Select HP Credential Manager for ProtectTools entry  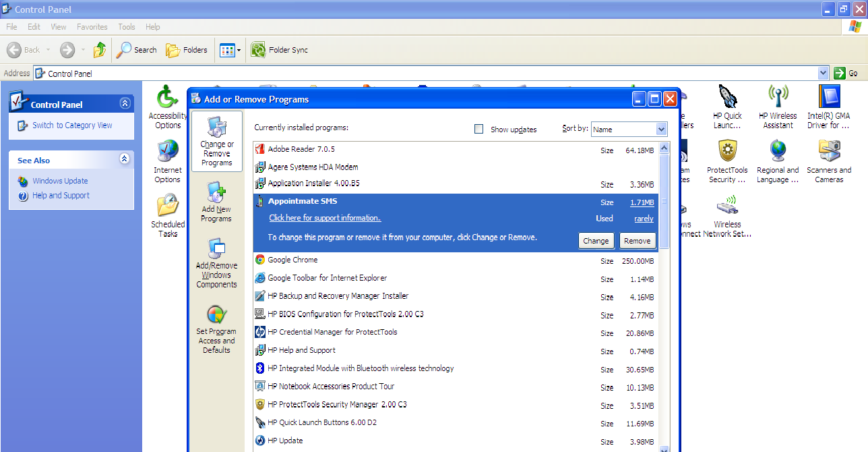pyautogui.click(x=456, y=333)
